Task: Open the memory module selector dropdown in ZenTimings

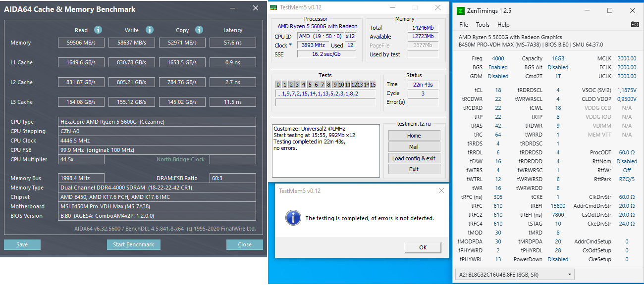Action: tap(515, 274)
